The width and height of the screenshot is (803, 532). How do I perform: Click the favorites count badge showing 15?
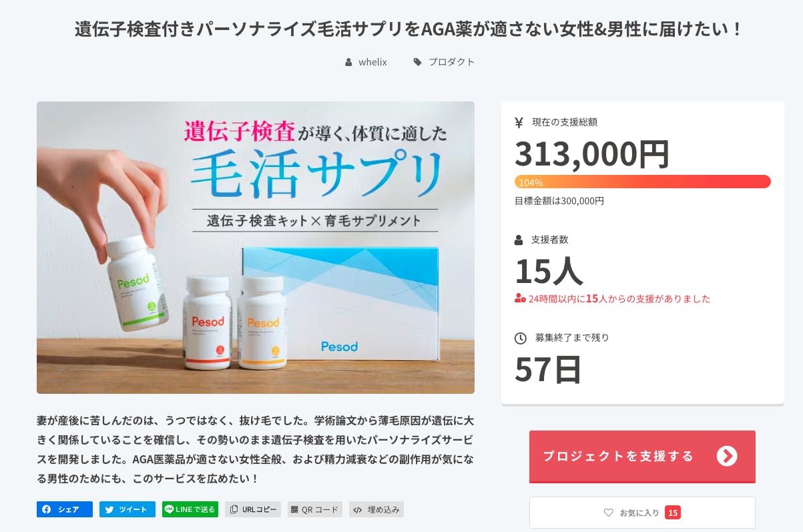coord(672,513)
